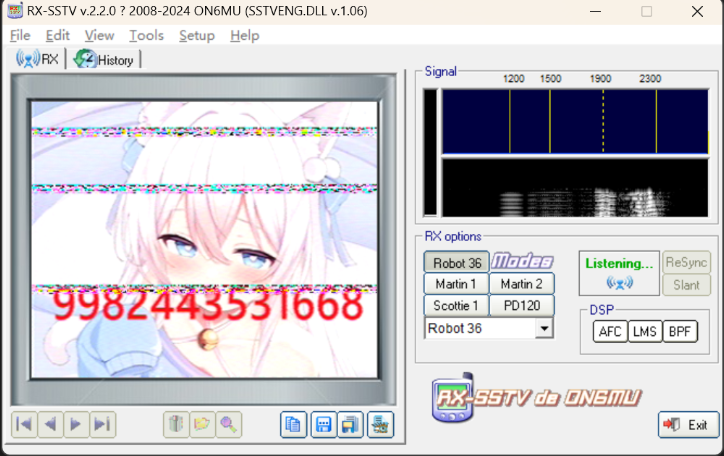This screenshot has width=724, height=456.
Task: Select the Robot 36 mode button
Action: point(456,263)
